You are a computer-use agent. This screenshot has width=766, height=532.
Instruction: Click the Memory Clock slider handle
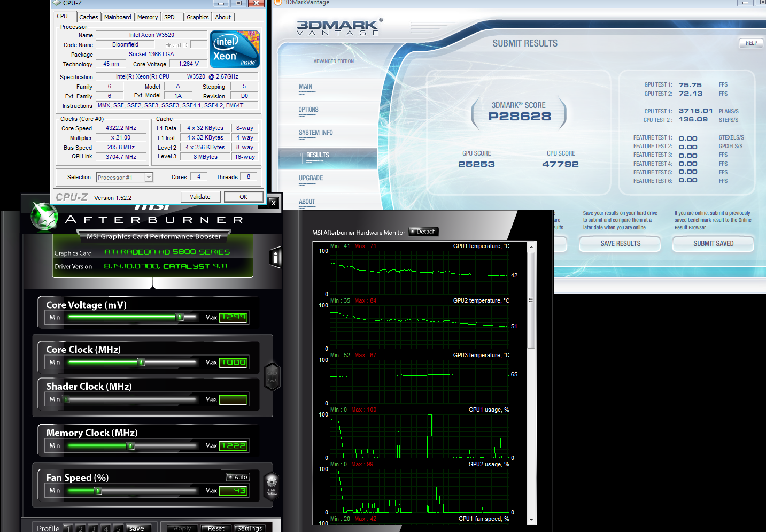pyautogui.click(x=131, y=445)
